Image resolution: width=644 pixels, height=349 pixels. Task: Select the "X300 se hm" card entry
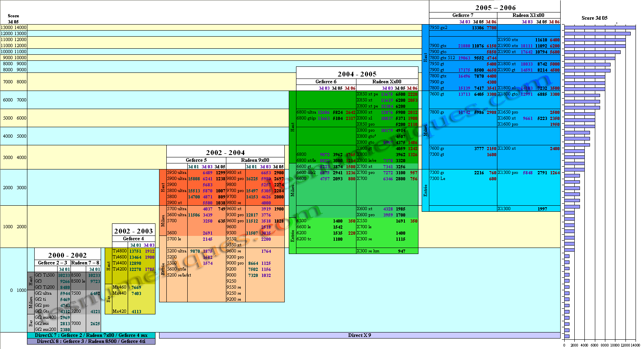[367, 251]
